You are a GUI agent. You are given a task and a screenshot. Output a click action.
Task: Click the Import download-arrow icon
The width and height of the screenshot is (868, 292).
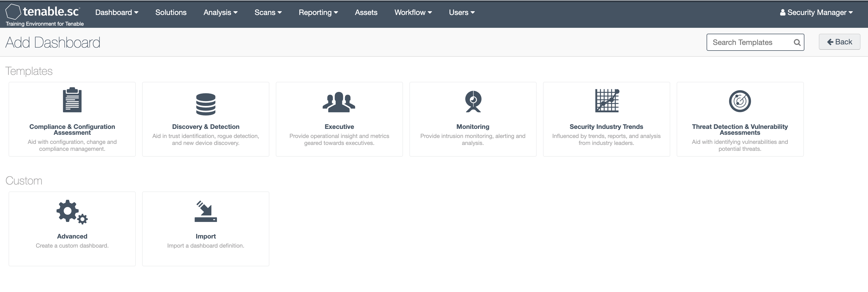pos(206,212)
